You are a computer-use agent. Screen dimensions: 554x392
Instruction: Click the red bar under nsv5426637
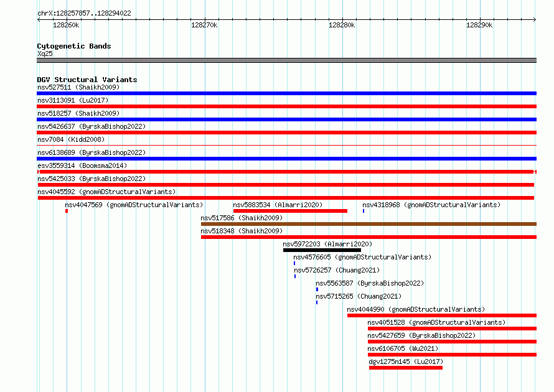[286, 133]
